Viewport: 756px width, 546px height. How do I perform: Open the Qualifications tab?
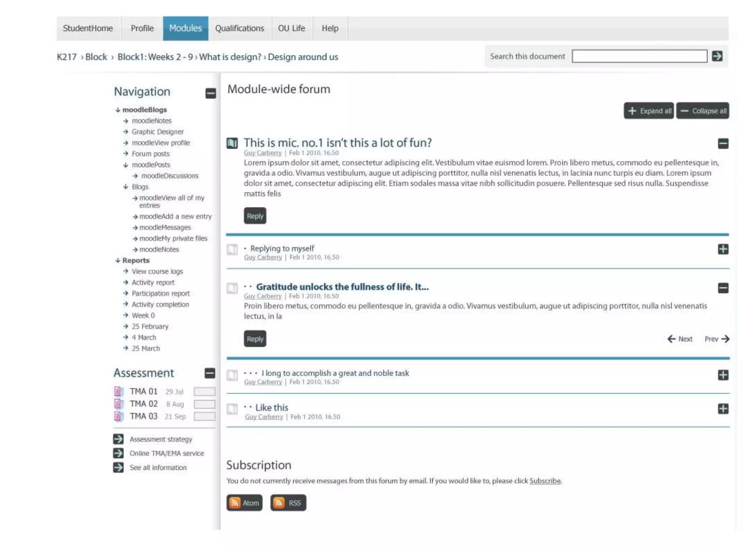pyautogui.click(x=240, y=28)
